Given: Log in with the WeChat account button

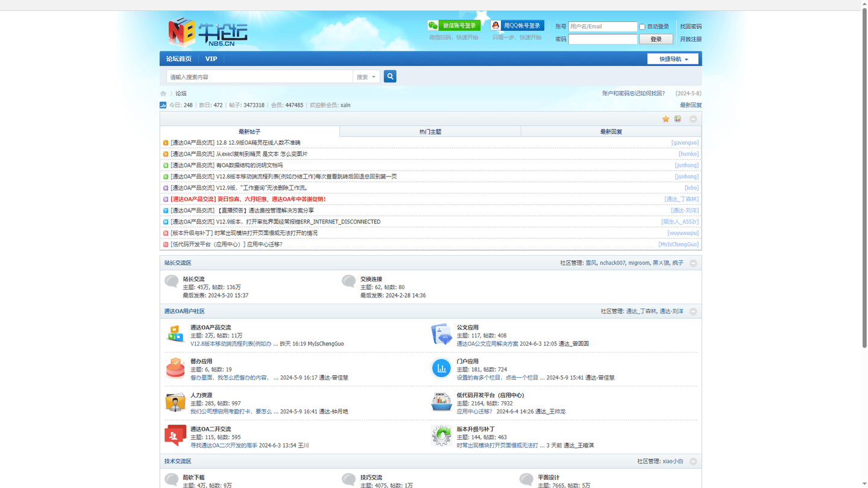Looking at the screenshot, I should coord(454,25).
